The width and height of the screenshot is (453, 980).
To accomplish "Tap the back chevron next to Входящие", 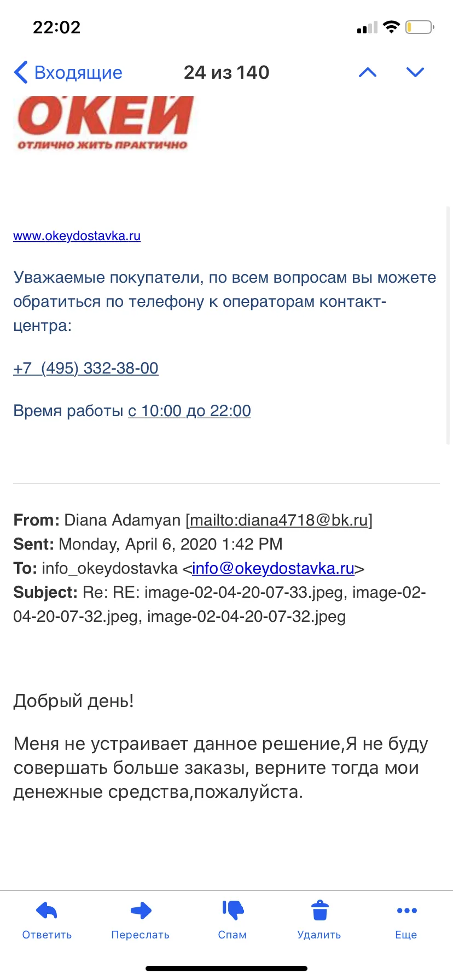I will 21,72.
